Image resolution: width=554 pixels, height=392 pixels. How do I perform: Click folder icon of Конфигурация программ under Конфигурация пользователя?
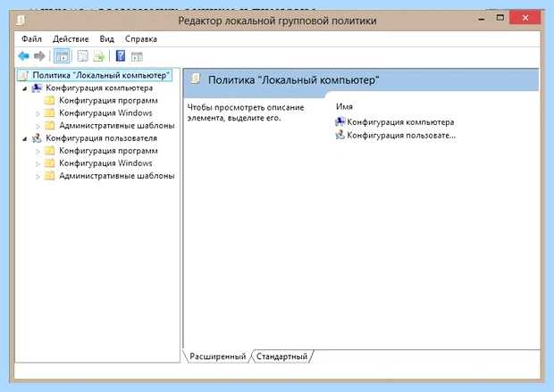49,151
